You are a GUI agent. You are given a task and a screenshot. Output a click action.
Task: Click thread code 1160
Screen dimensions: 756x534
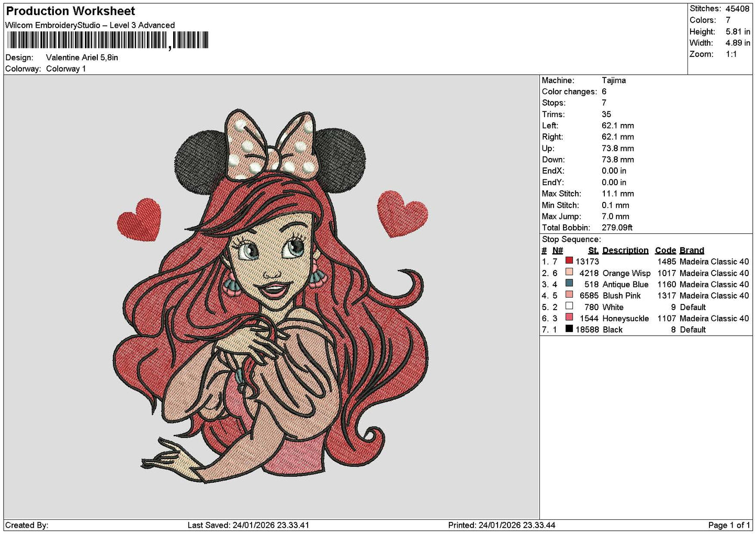pos(667,285)
